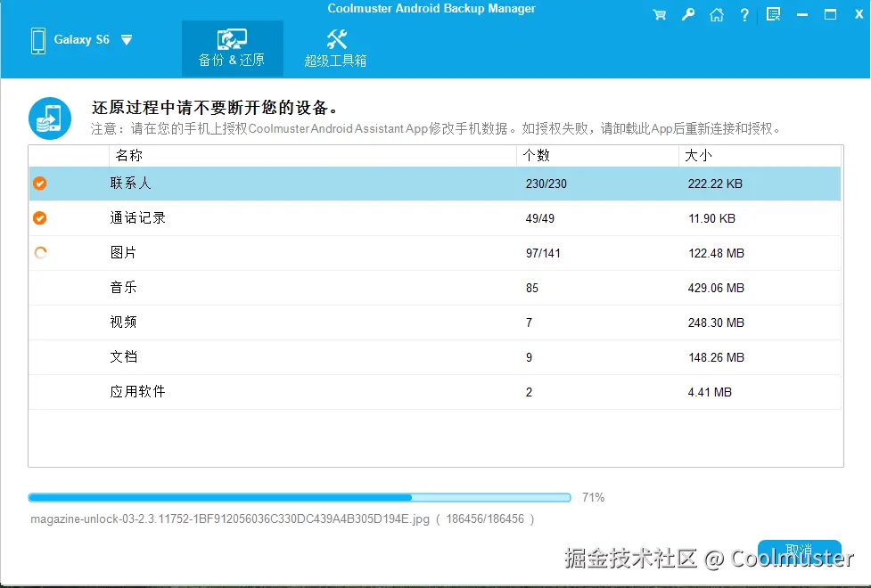Select the 音乐 row name
The width and height of the screenshot is (871, 588).
tap(123, 288)
